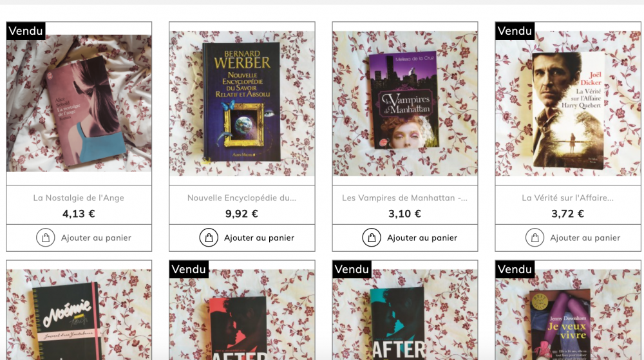Viewport: 644px width, 360px height.
Task: Open the La Nostalgie de l'Ange title link
Action: (79, 198)
